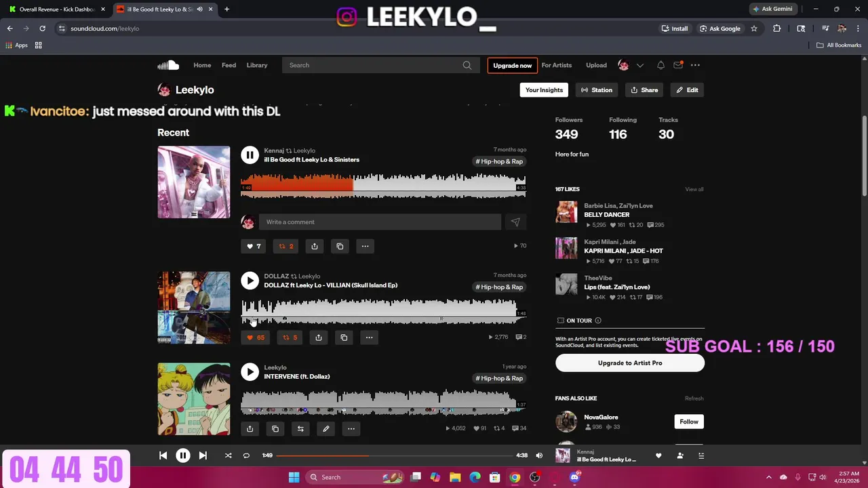Click the SoundCloud logo
Viewport: 868px width, 488px height.
[x=168, y=65]
